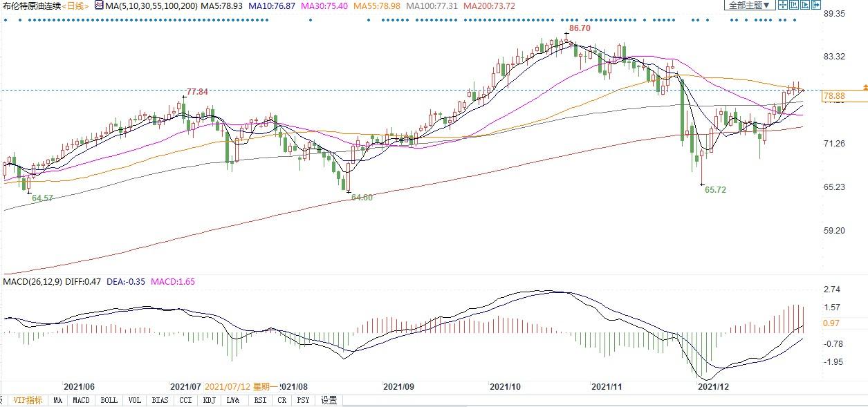This screenshot has height=407, width=868.
Task: Select the BOLL indicator tab
Action: 109,400
